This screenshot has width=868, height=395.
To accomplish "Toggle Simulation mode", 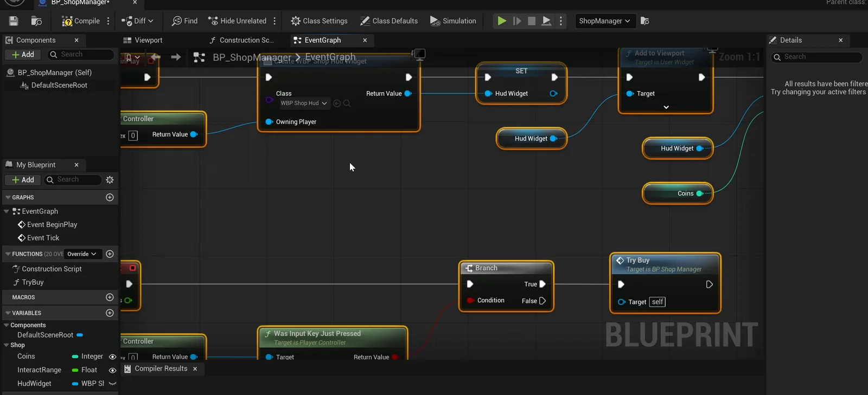I will (x=453, y=21).
